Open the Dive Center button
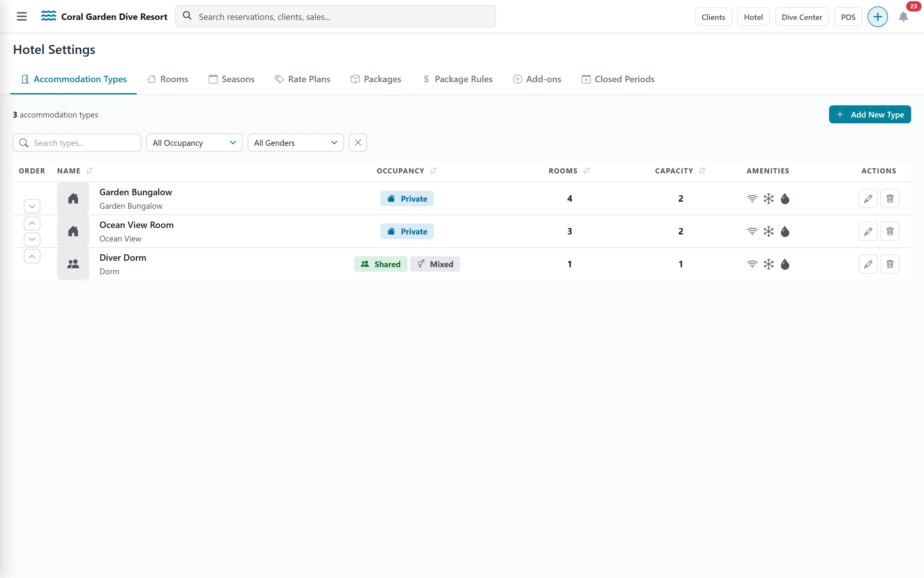The height and width of the screenshot is (578, 924). coord(801,17)
